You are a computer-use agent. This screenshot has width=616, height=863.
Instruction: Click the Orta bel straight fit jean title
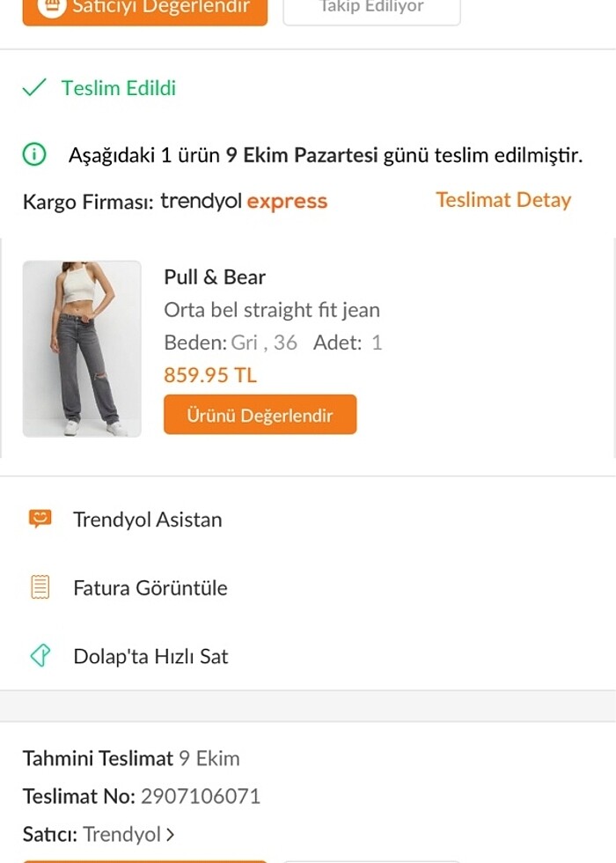[x=272, y=310]
